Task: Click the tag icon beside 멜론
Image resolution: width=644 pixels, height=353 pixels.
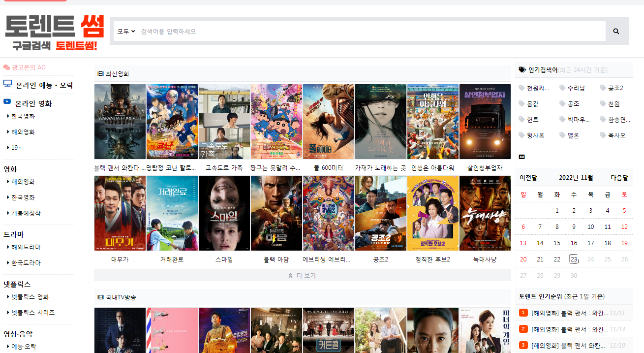Action: tap(562, 135)
